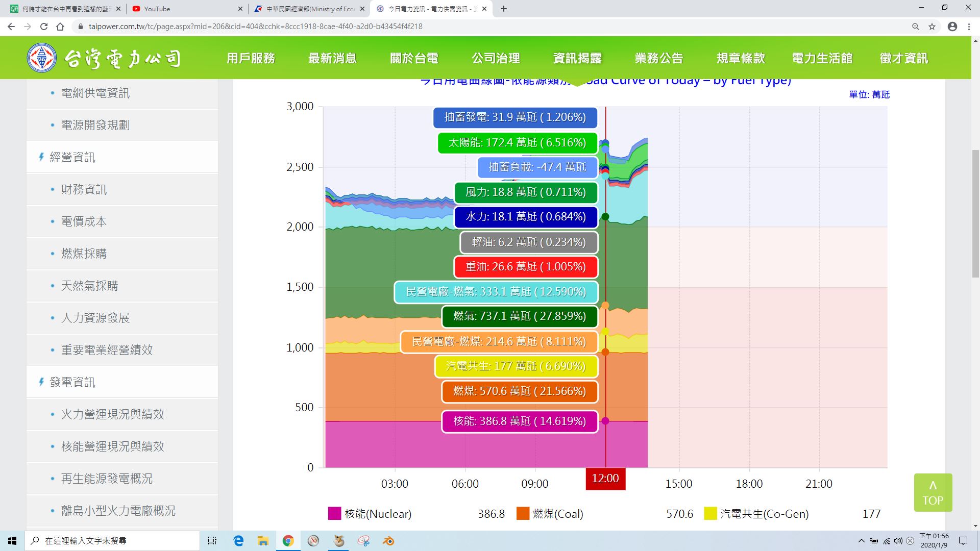Open the 關於台電 menu
This screenshot has height=551, width=980.
click(414, 58)
